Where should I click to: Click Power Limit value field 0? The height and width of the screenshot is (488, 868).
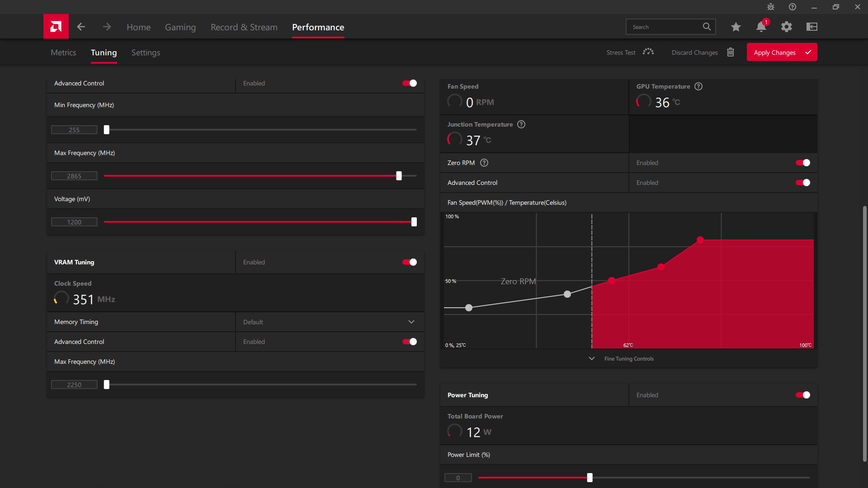tap(458, 478)
